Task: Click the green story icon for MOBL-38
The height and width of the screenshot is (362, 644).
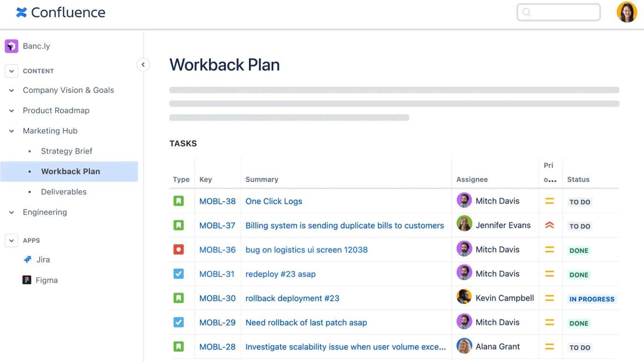Action: point(178,201)
